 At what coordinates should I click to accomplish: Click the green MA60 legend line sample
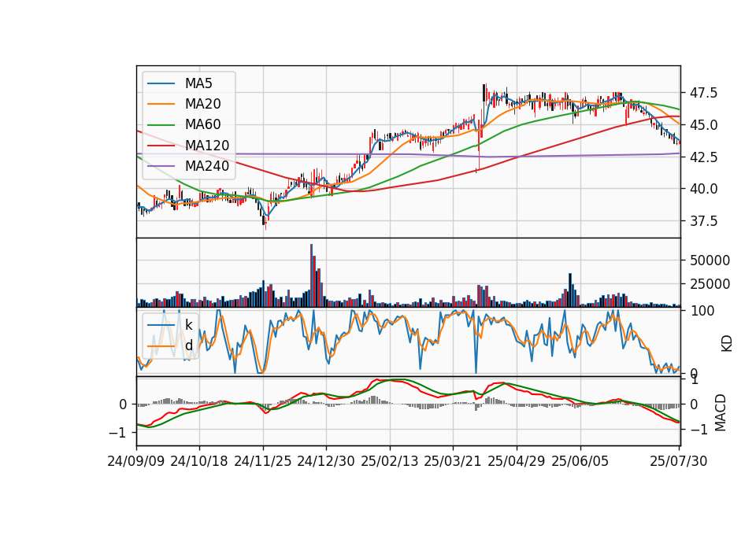point(161,125)
